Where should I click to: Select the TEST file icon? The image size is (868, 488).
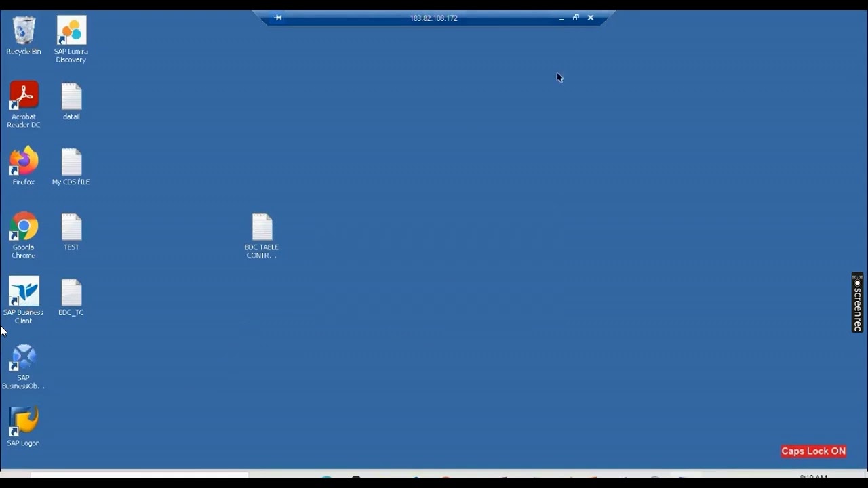click(71, 232)
